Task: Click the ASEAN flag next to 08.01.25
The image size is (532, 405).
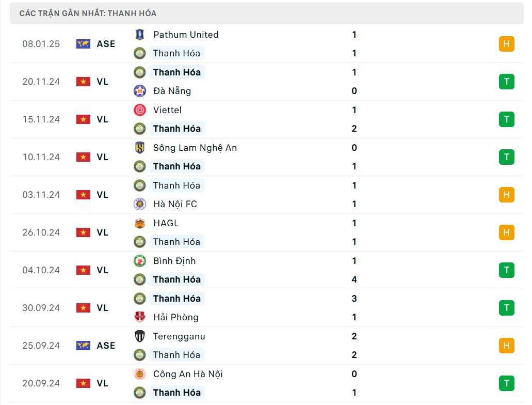Action: (x=83, y=44)
